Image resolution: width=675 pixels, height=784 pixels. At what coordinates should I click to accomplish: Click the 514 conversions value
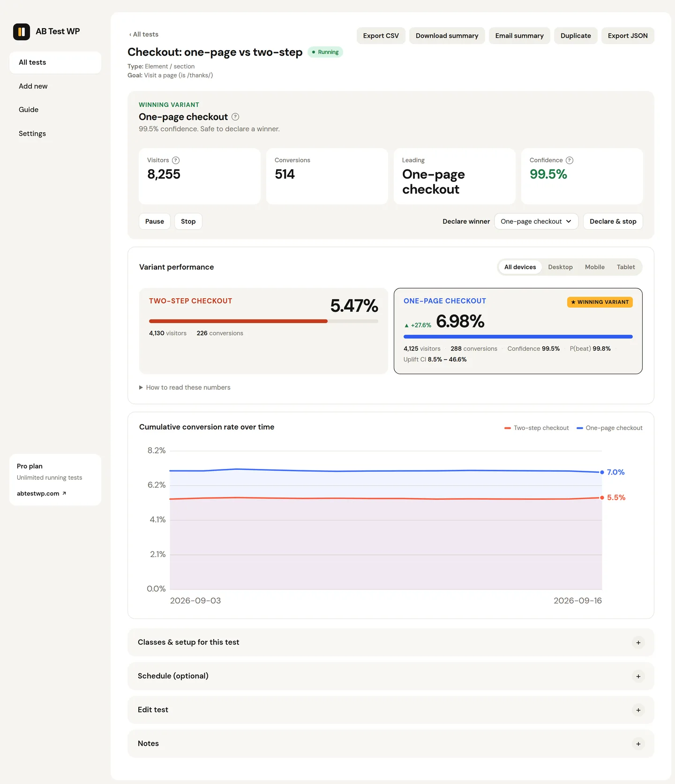pos(285,174)
